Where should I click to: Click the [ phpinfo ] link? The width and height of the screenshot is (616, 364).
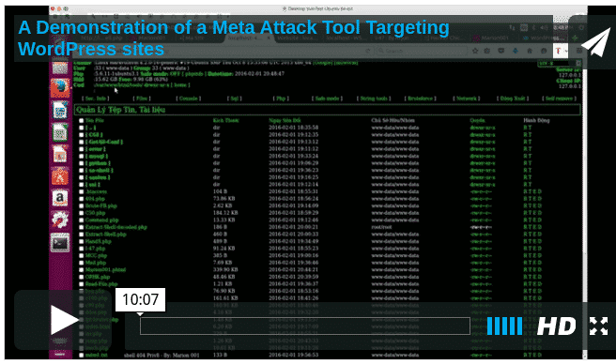coord(194,74)
